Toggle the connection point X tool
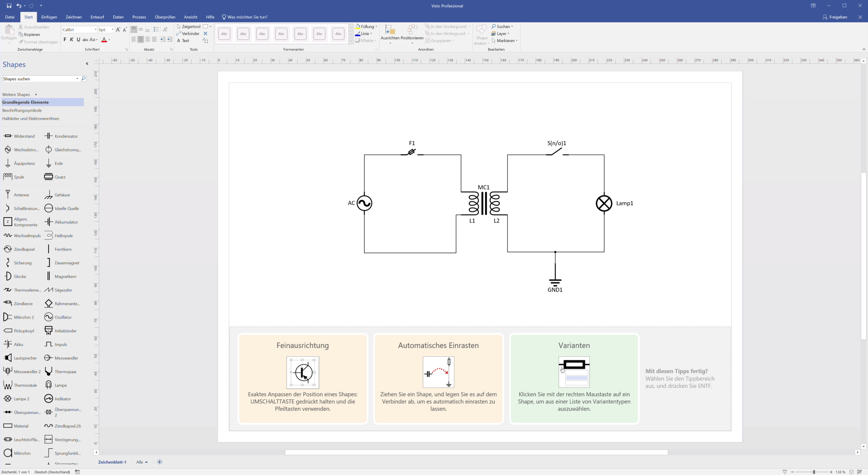This screenshot has height=475, width=868. click(x=206, y=34)
